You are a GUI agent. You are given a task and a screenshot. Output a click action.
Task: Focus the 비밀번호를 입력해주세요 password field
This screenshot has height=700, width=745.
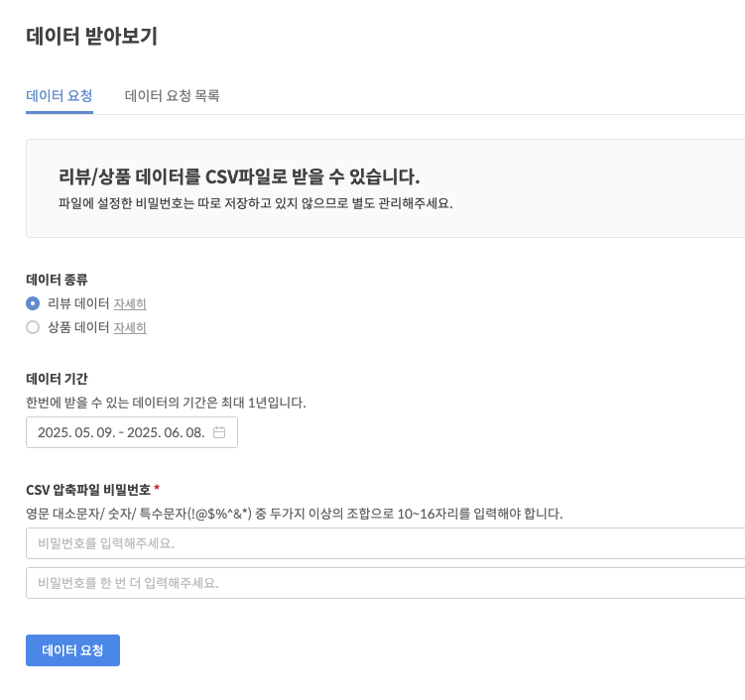point(385,543)
